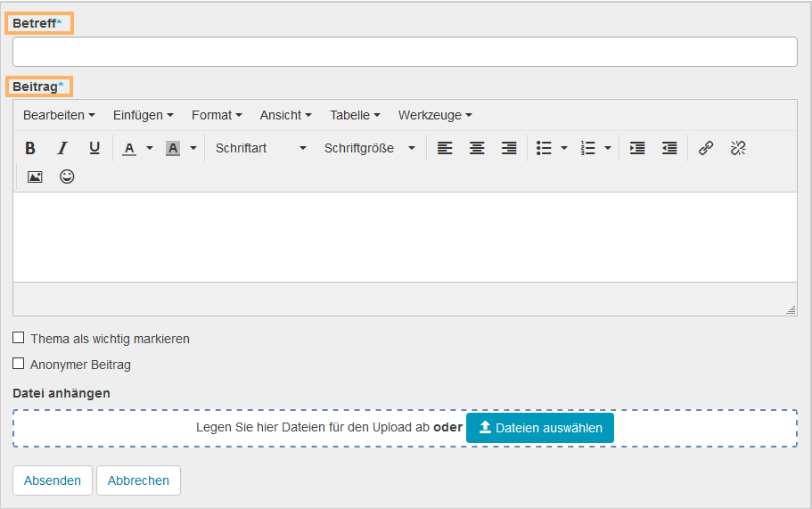
Task: Check the 'Anonymer Beitrag' option
Action: pyautogui.click(x=19, y=364)
